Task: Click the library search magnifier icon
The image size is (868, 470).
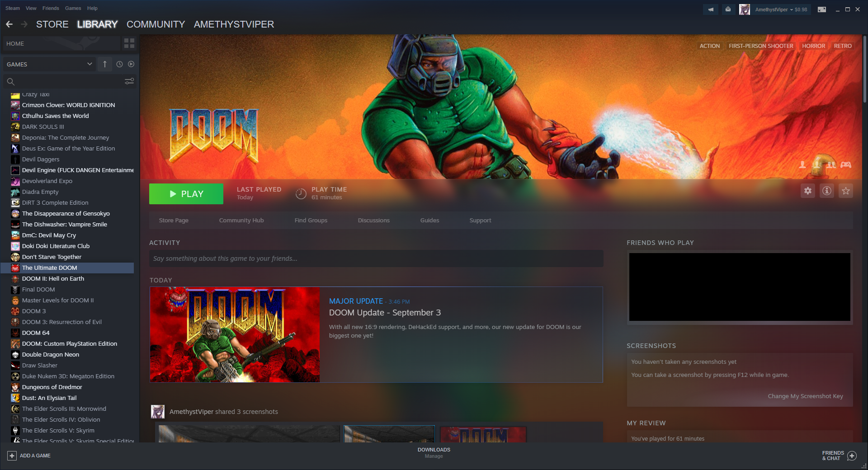Action: tap(11, 81)
